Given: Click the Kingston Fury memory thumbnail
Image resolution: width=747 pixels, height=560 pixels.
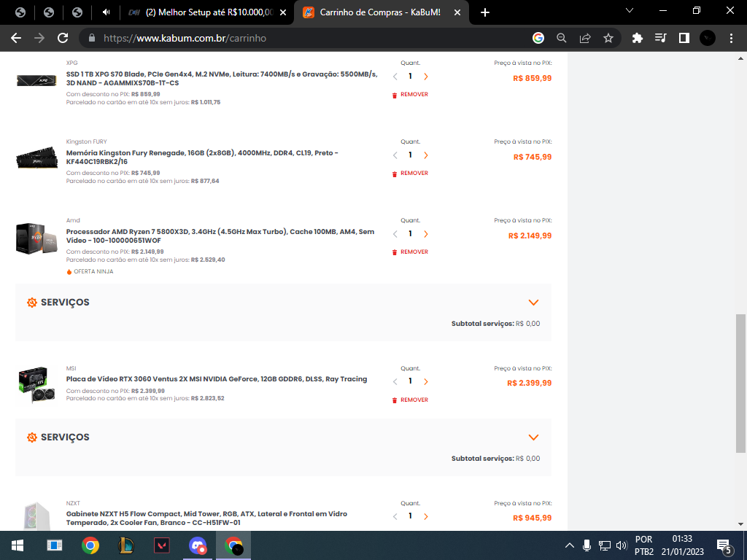Looking at the screenshot, I should coord(36,157).
